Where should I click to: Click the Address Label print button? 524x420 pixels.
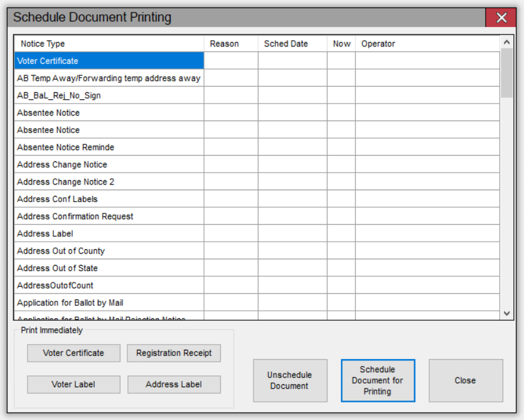coord(174,385)
